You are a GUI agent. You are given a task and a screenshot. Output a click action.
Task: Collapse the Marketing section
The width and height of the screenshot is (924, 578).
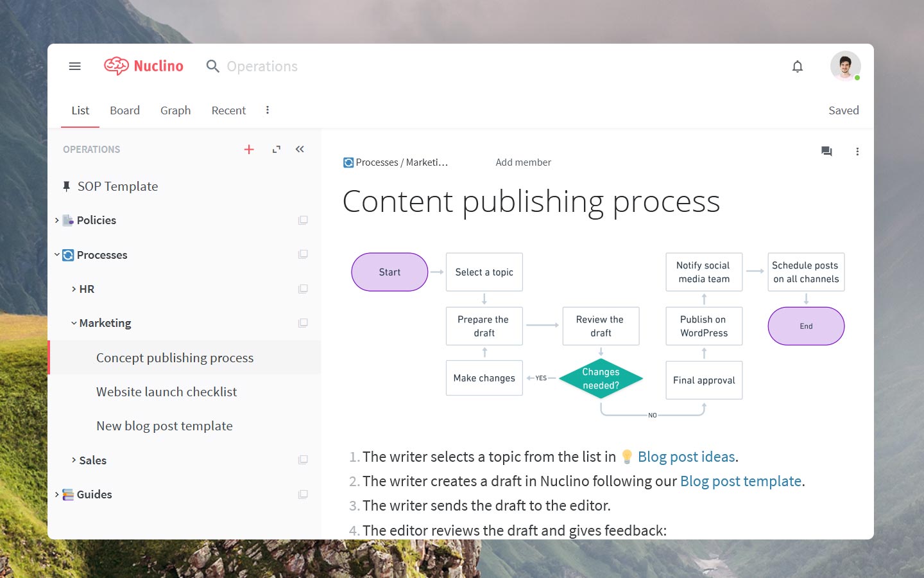point(73,322)
